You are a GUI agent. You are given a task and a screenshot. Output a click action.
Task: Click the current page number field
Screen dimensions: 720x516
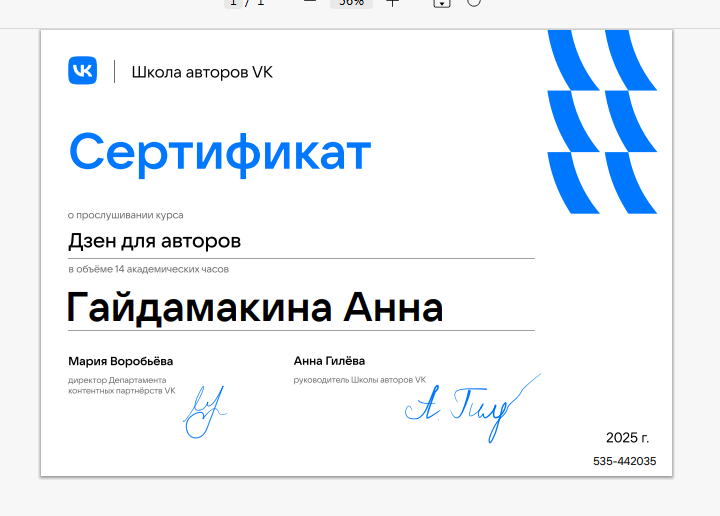click(233, 3)
